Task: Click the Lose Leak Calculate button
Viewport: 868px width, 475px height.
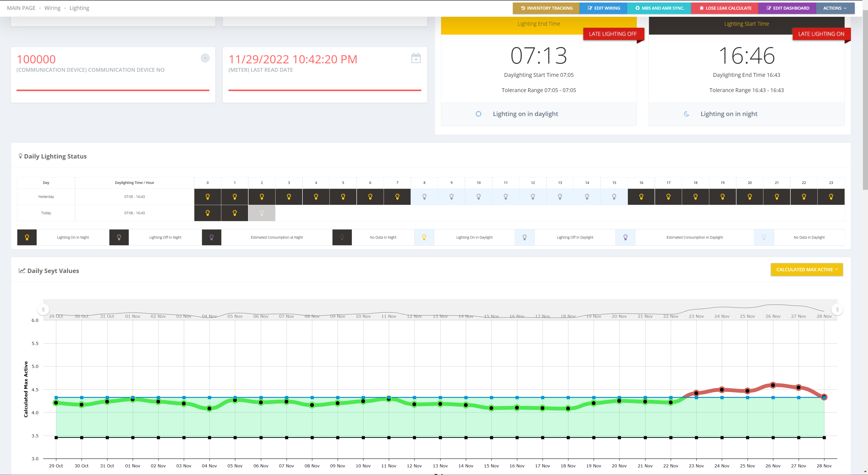Action: tap(725, 8)
